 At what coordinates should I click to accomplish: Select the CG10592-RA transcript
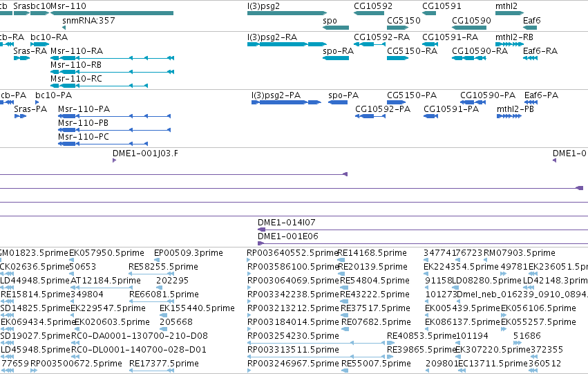point(370,44)
